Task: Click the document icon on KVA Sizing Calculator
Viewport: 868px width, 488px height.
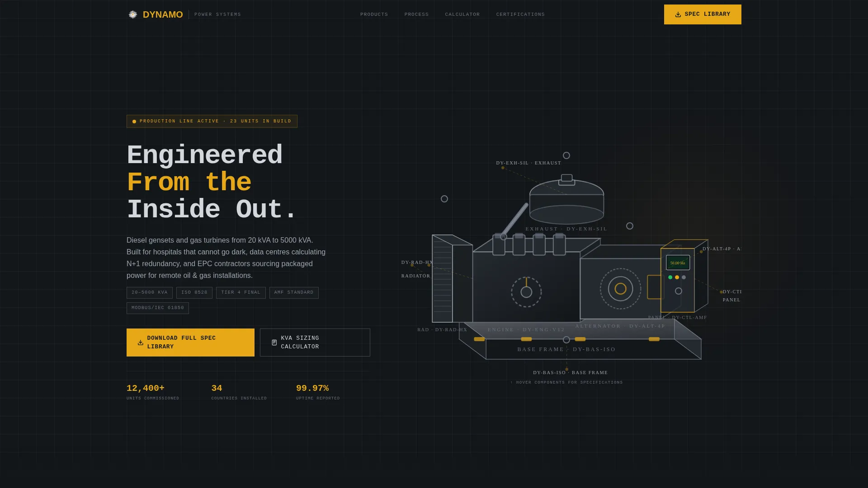Action: click(274, 343)
